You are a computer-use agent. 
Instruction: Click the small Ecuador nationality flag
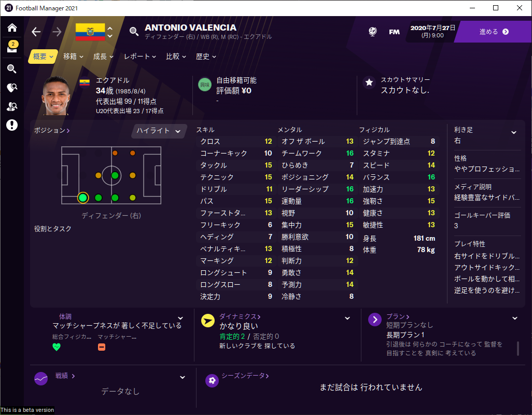[85, 82]
